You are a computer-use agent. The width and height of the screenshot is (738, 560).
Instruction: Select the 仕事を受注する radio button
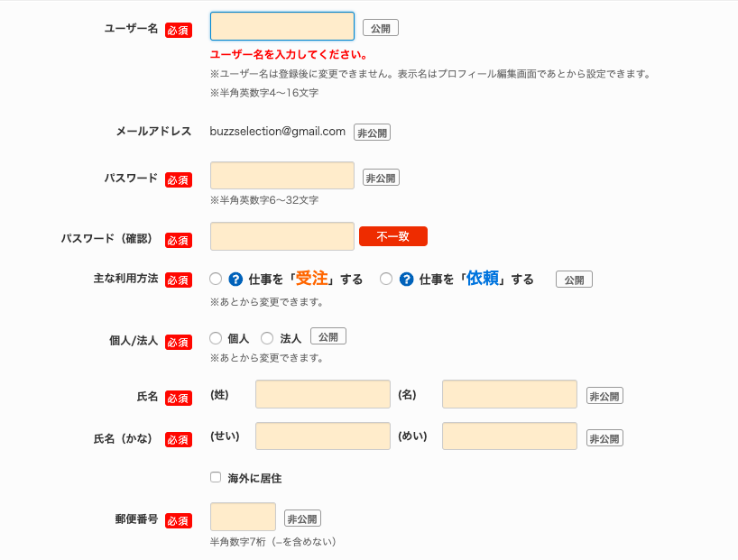[216, 279]
